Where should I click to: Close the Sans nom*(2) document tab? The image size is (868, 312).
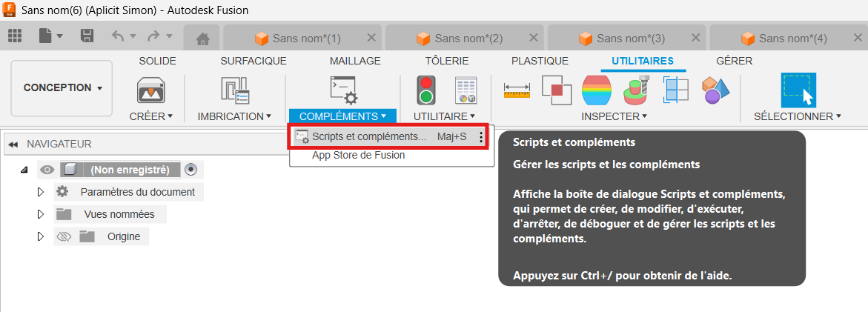[x=534, y=39]
